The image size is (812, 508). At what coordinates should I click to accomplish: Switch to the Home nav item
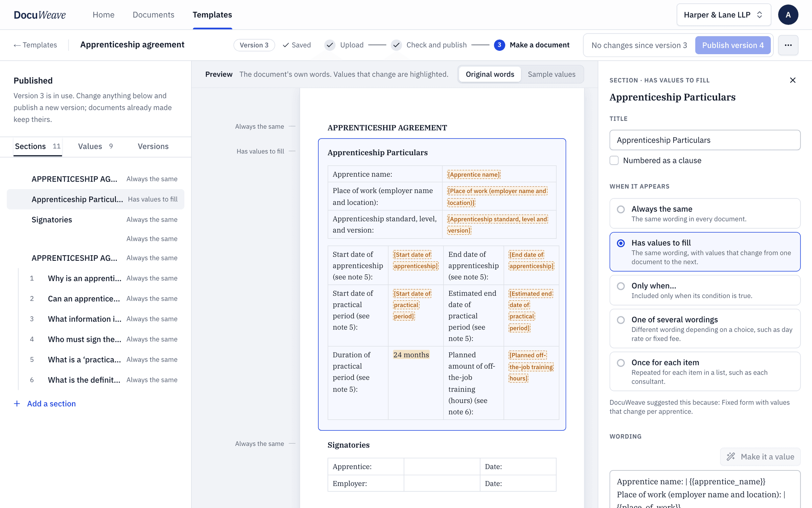click(x=104, y=15)
